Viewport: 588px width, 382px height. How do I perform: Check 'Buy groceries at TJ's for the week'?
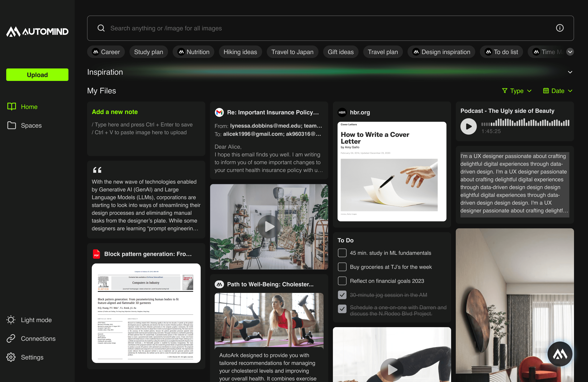pyautogui.click(x=342, y=267)
